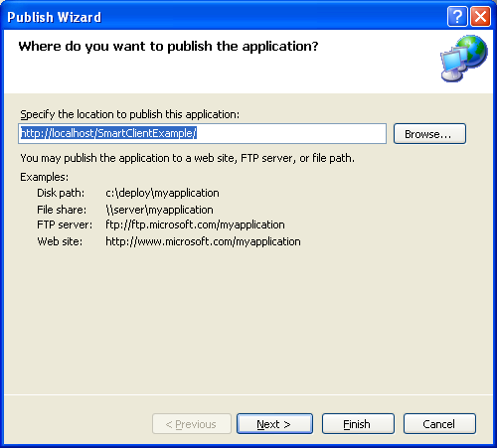Click the globe and computers wizard icon
497x448 pixels.
(464, 59)
